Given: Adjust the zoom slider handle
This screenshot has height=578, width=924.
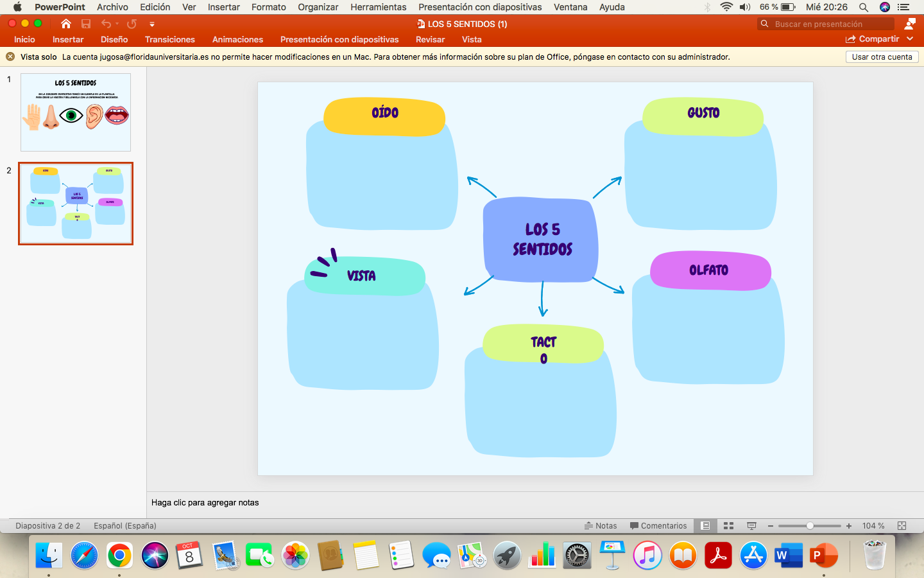Looking at the screenshot, I should [810, 525].
